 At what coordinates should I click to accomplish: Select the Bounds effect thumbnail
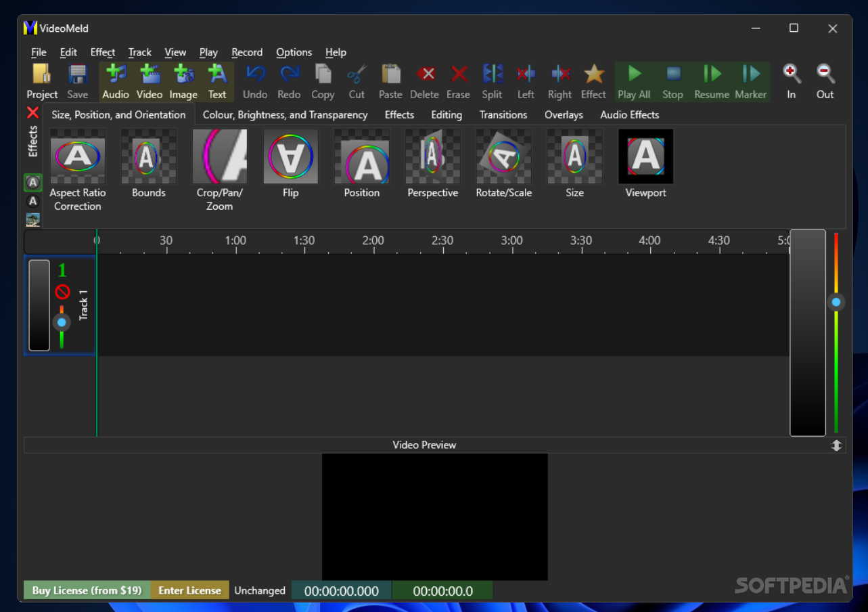tap(149, 156)
